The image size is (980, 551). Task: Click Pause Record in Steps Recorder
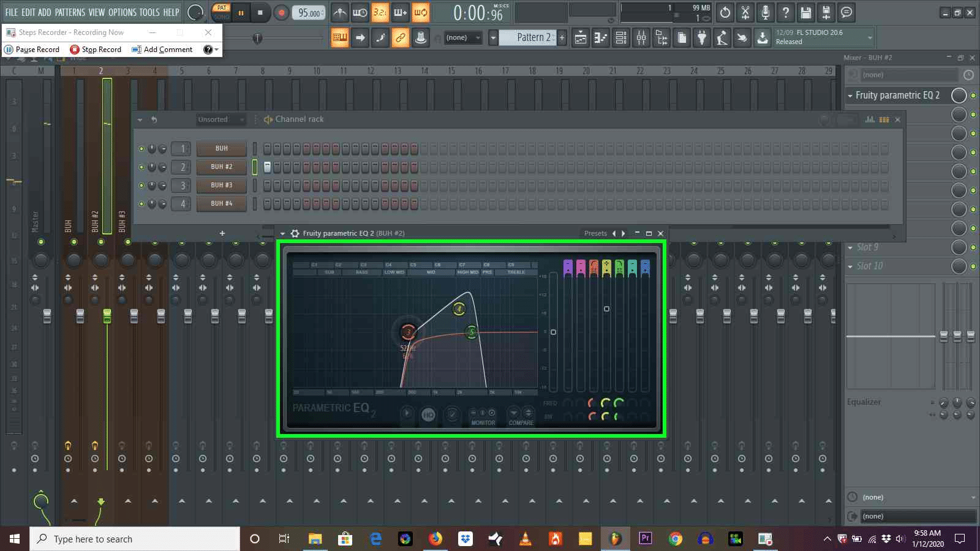tap(32, 50)
